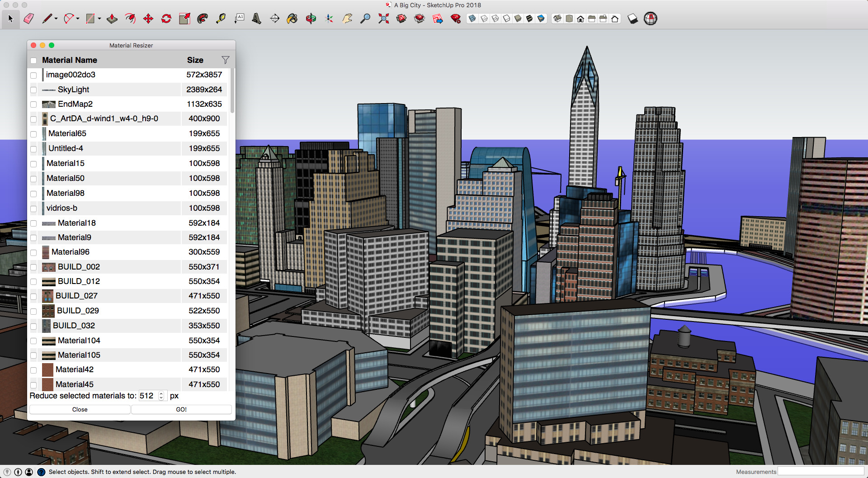Open the Extension Warehouse
This screenshot has height=478, width=868.
click(x=420, y=19)
